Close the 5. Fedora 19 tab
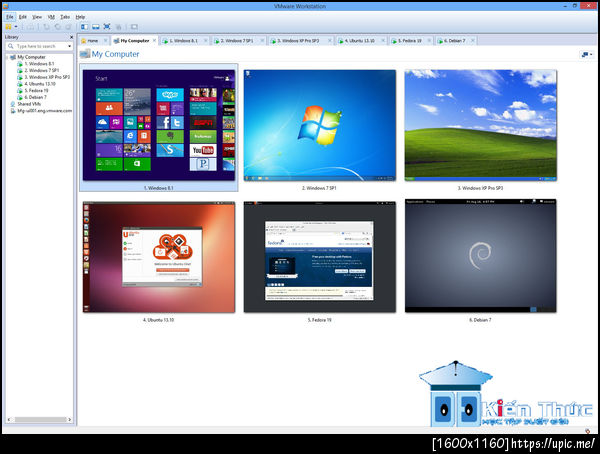600x454 pixels. (429, 41)
